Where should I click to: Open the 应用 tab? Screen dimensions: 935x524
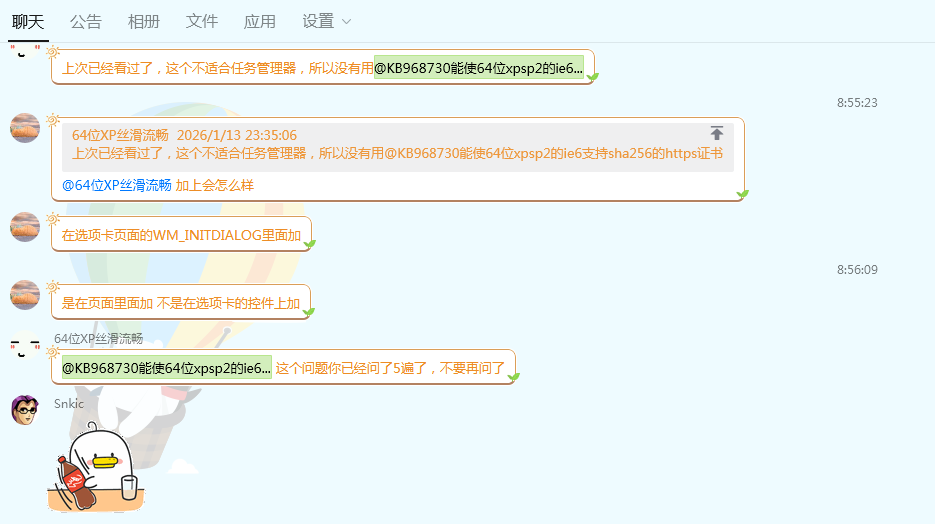pos(260,21)
